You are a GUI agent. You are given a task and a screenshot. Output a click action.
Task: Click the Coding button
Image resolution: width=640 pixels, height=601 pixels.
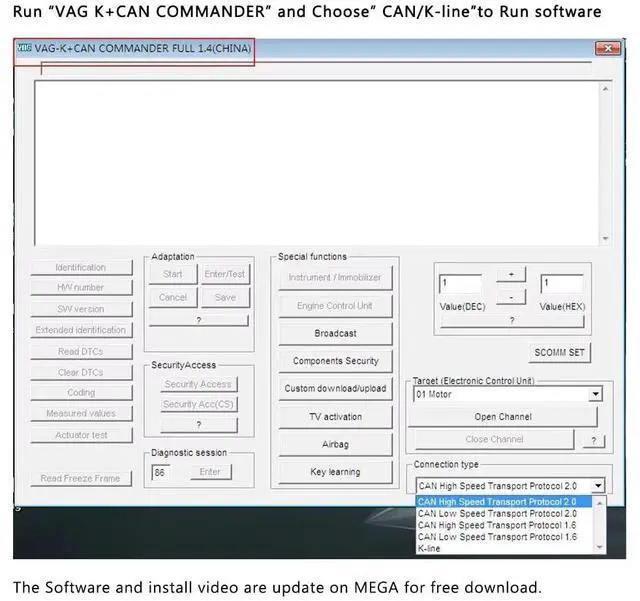click(x=81, y=392)
